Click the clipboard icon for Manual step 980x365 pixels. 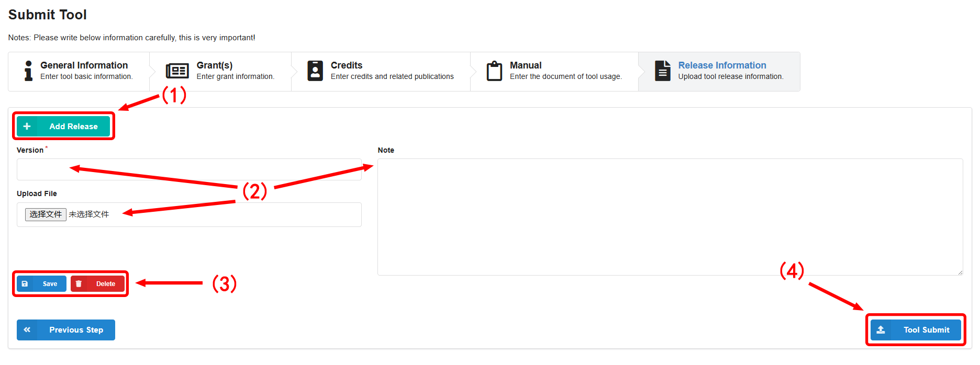(494, 71)
